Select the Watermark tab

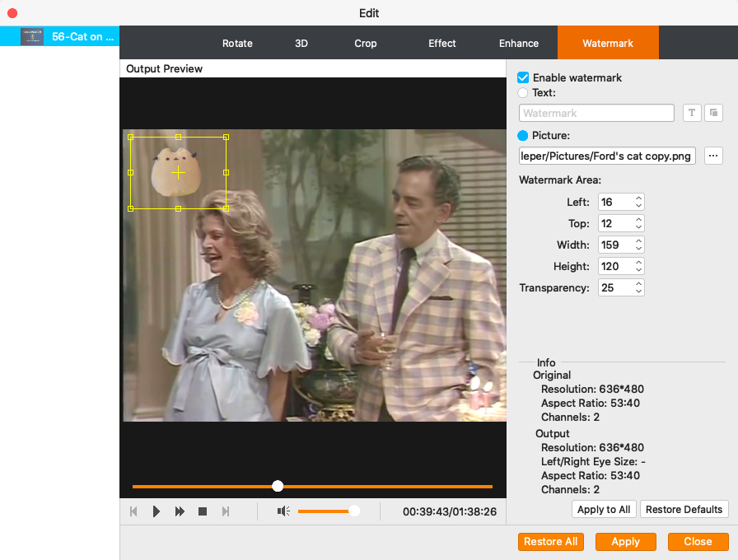click(x=608, y=44)
